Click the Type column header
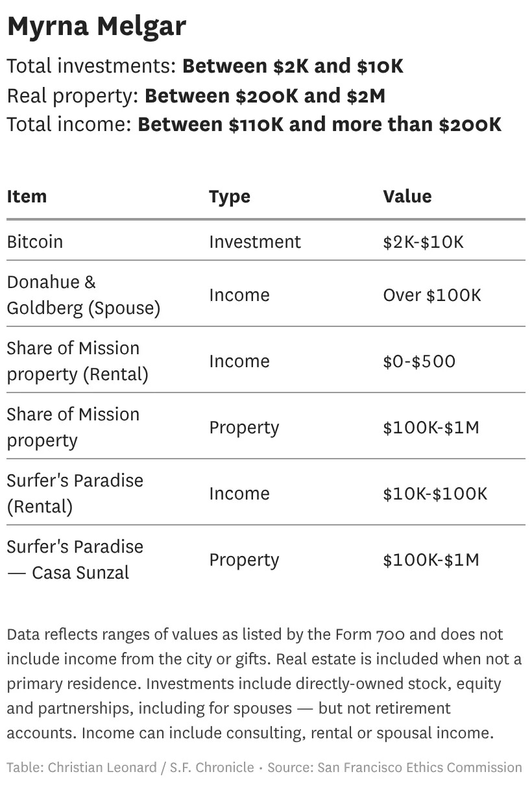This screenshot has height=785, width=532. (229, 196)
